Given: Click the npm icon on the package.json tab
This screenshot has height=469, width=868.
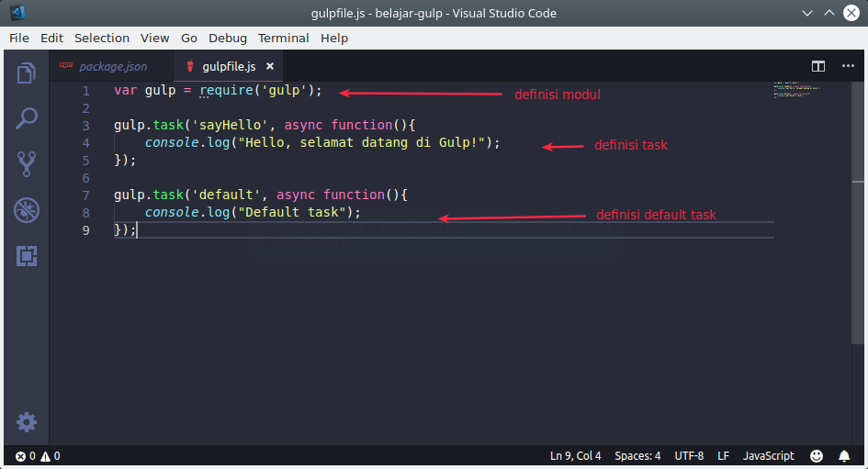Looking at the screenshot, I should (66, 65).
